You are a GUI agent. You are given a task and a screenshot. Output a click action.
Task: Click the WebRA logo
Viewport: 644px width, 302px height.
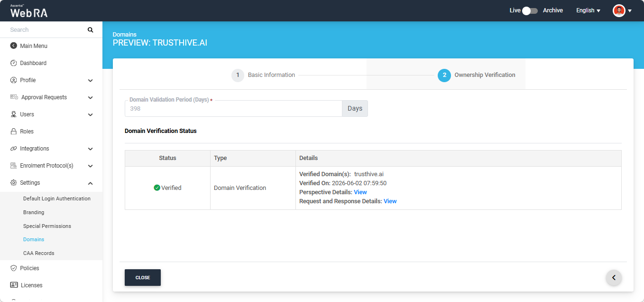pyautogui.click(x=29, y=11)
